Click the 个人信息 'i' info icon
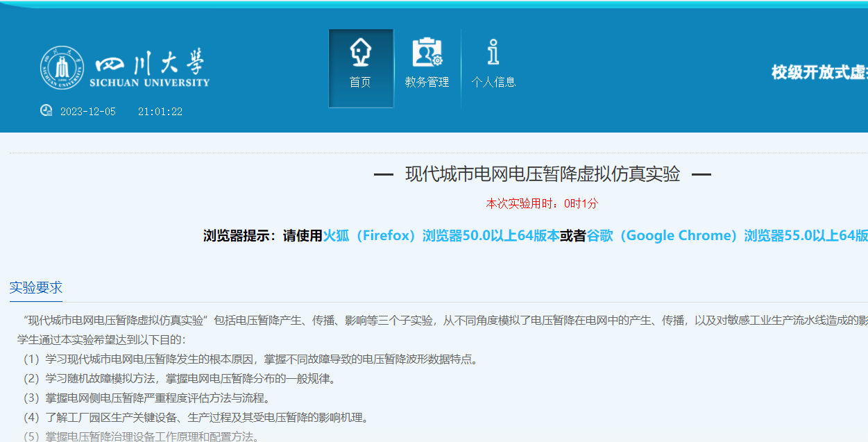 click(493, 52)
